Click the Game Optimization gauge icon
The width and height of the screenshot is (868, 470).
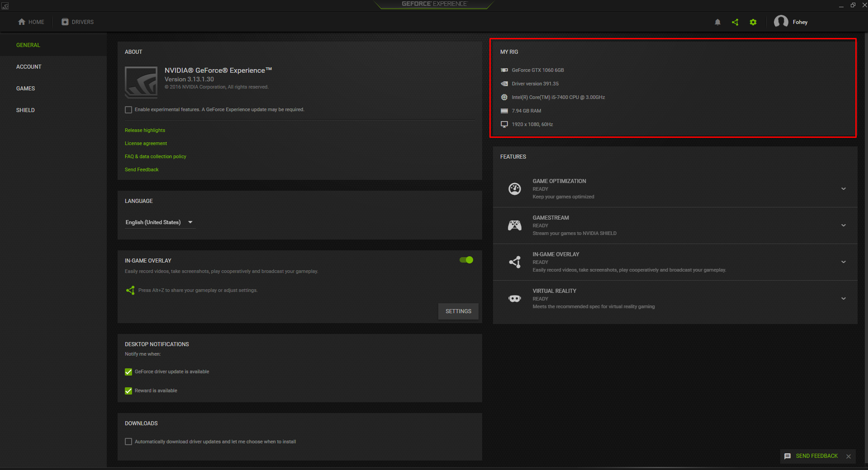click(515, 189)
